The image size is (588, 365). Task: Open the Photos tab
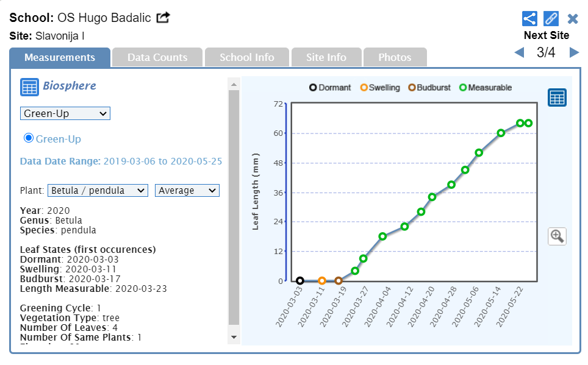(x=395, y=57)
